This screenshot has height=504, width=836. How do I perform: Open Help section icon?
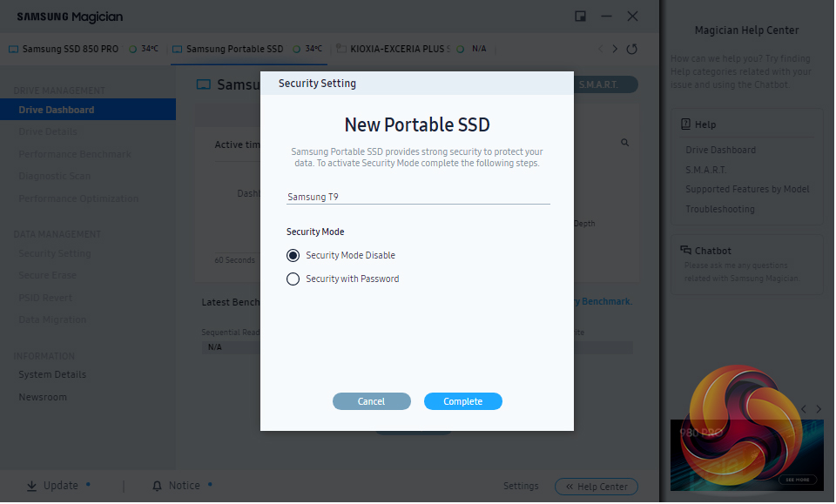pyautogui.click(x=685, y=124)
